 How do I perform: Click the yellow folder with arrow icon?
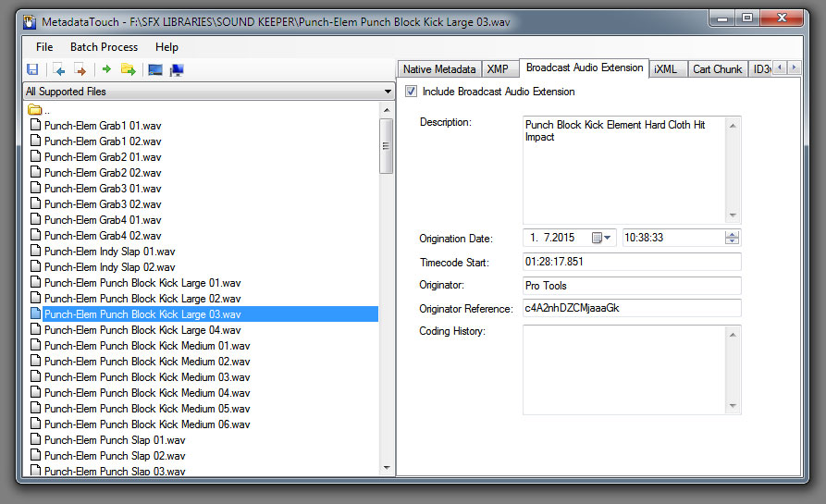point(128,69)
